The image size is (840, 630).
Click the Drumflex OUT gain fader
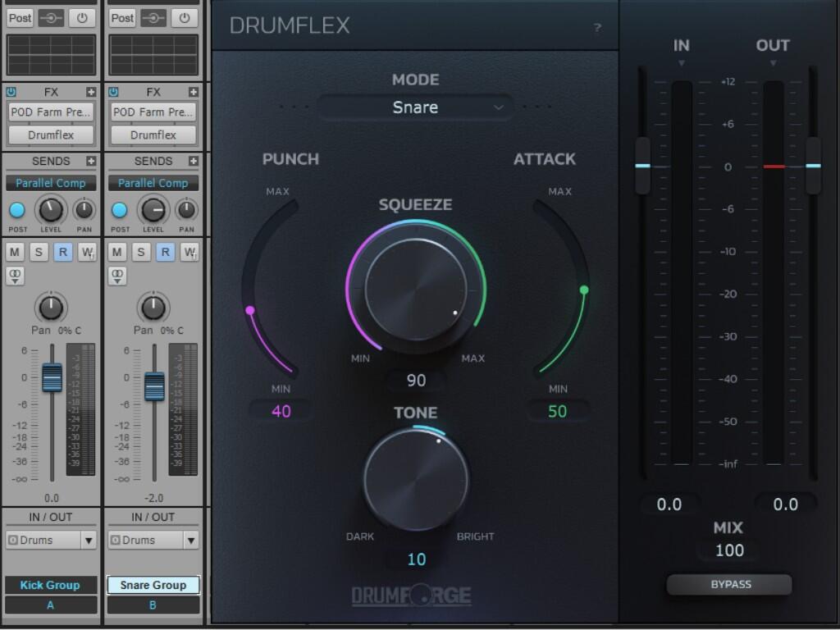(x=813, y=166)
